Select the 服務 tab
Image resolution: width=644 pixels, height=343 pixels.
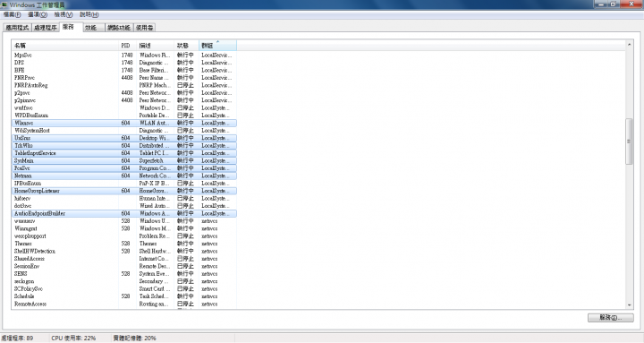71,27
